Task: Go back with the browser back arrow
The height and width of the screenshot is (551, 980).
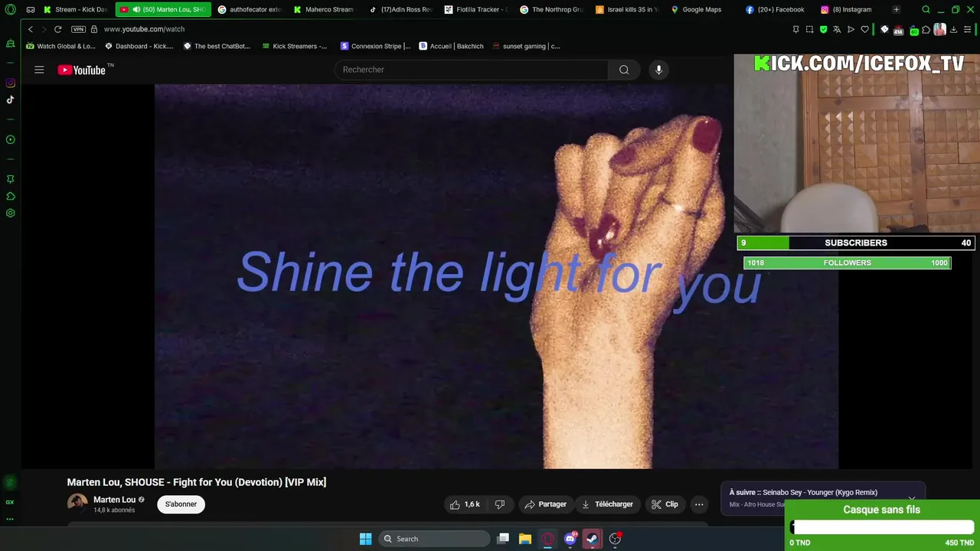Action: point(31,29)
